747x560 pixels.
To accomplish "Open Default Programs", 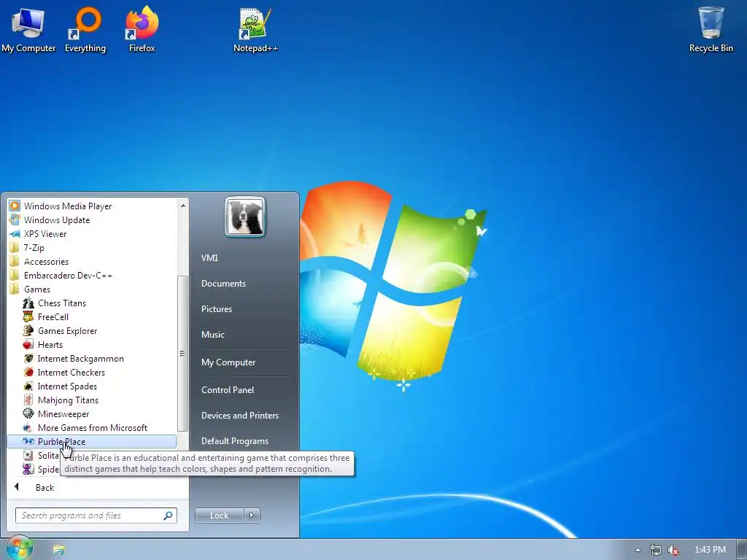I will point(234,441).
